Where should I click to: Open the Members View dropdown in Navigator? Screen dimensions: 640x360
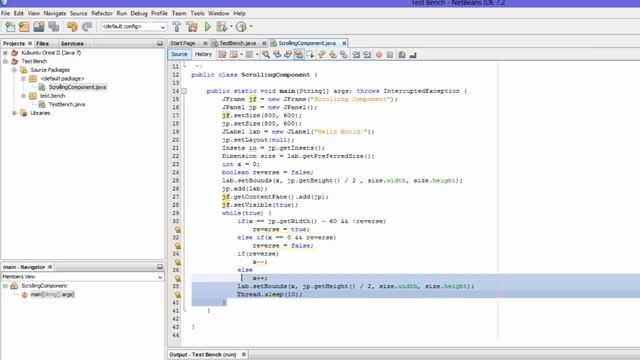(x=160, y=277)
